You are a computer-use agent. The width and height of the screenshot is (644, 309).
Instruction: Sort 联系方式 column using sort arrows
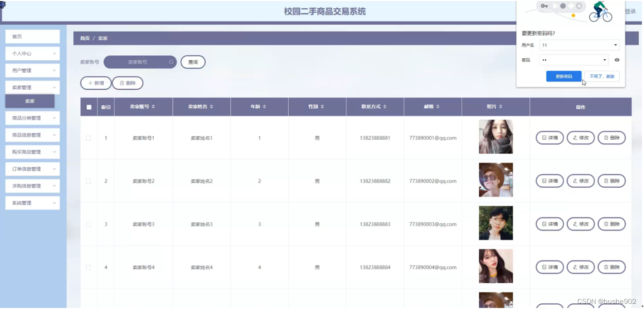tap(385, 107)
